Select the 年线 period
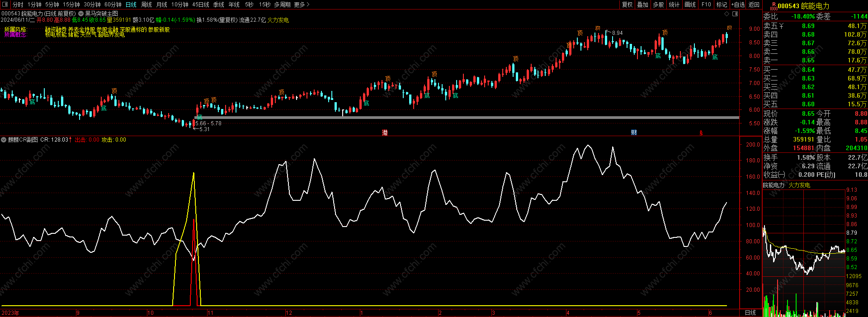868x317 pixels. click(234, 5)
